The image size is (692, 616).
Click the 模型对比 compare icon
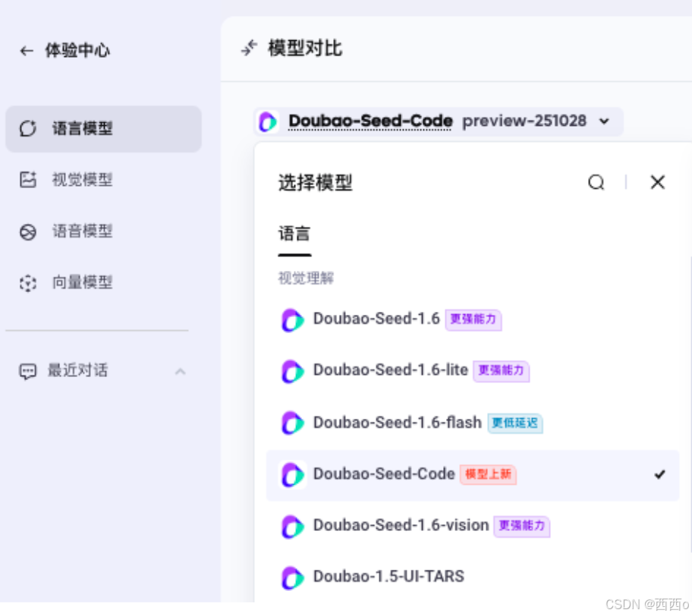pyautogui.click(x=250, y=48)
